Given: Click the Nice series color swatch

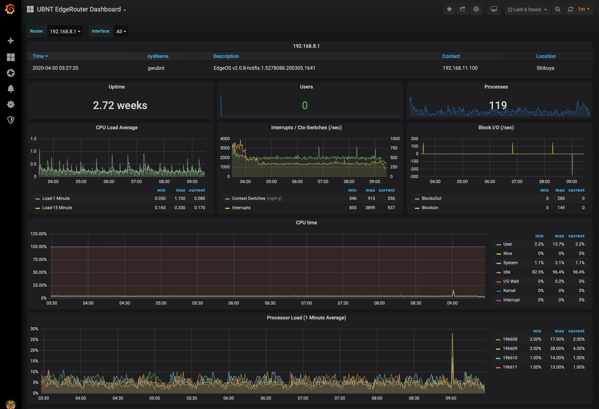Looking at the screenshot, I should (x=498, y=254).
